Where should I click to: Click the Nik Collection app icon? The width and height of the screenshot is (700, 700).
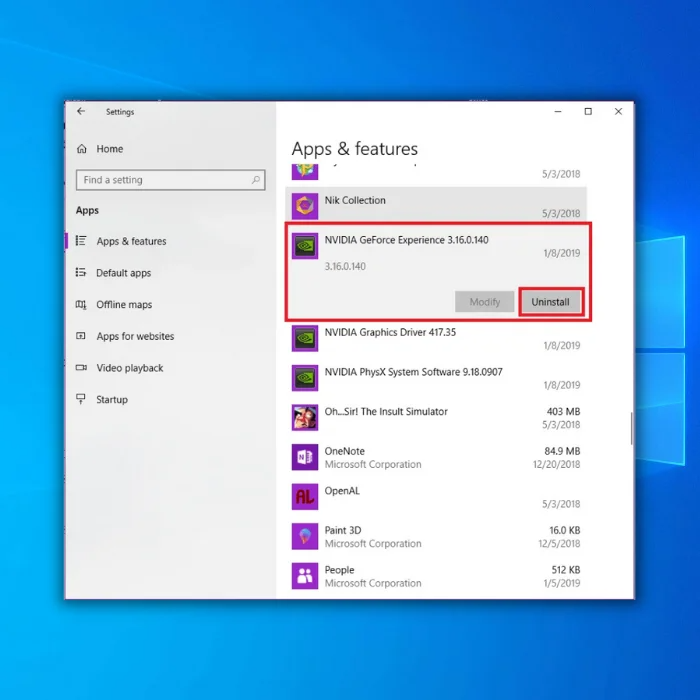(x=305, y=206)
